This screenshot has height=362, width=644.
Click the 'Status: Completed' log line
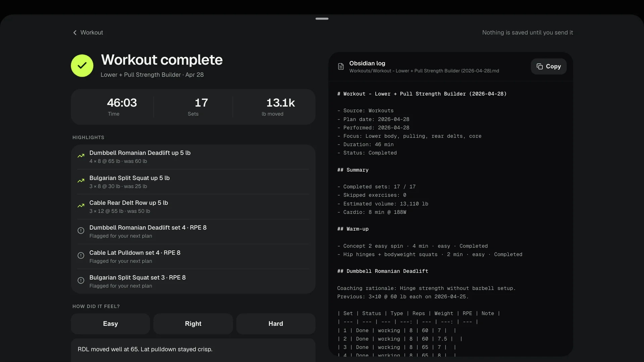coord(367,153)
